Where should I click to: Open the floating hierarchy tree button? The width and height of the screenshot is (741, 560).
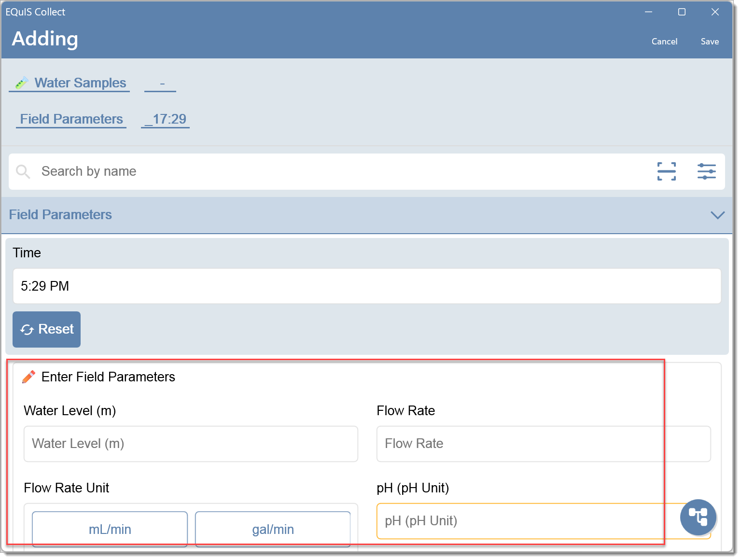tap(698, 517)
